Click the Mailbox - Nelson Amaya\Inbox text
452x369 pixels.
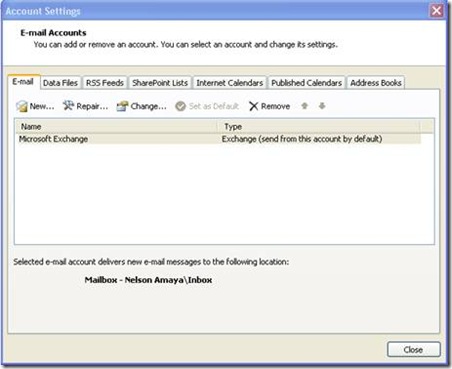[x=148, y=280]
